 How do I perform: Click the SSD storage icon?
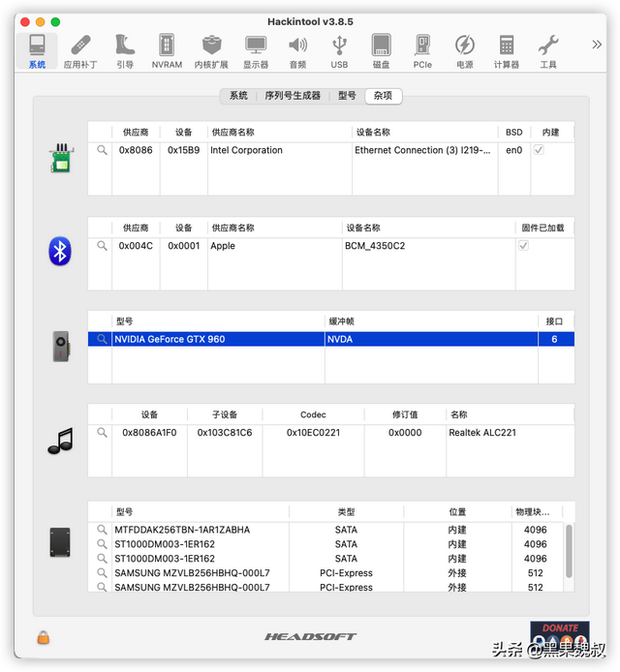(60, 542)
